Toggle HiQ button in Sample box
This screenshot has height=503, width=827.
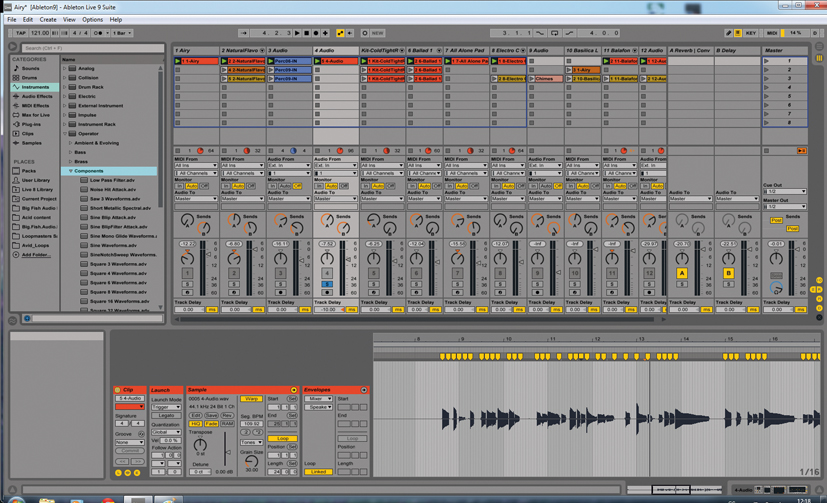pos(195,424)
